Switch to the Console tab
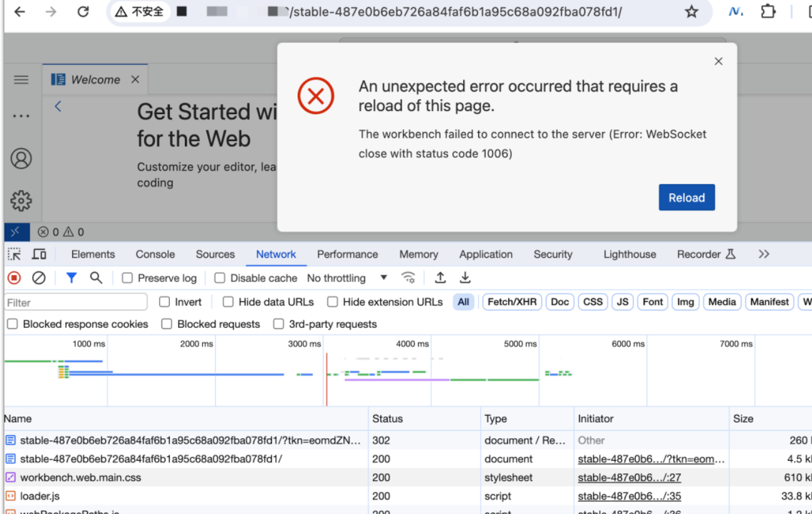This screenshot has height=514, width=812. coord(155,254)
